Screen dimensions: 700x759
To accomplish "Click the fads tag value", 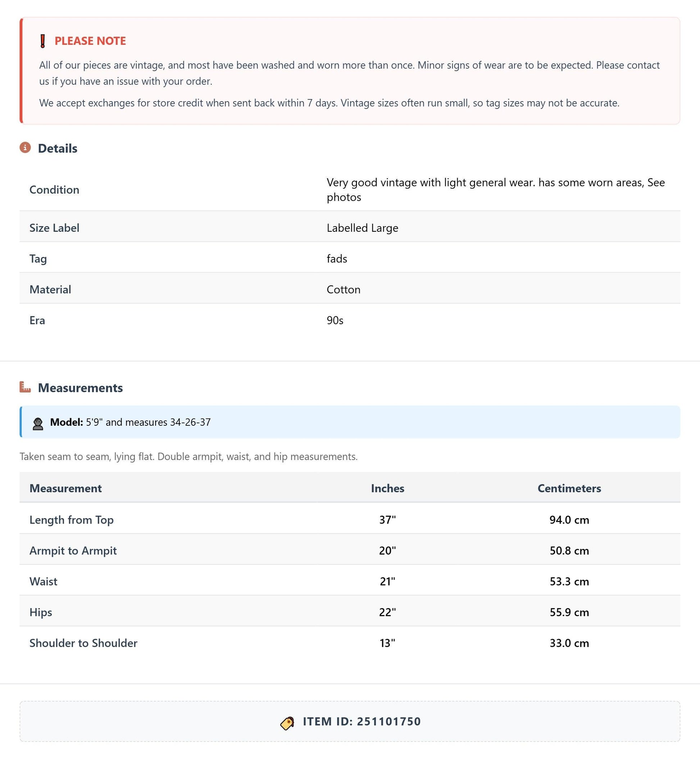I will (337, 258).
